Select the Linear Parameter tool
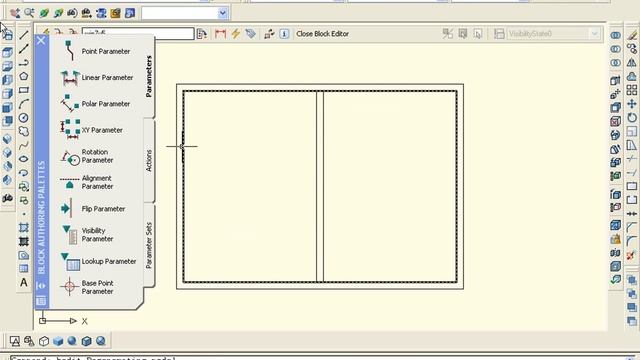 98,77
